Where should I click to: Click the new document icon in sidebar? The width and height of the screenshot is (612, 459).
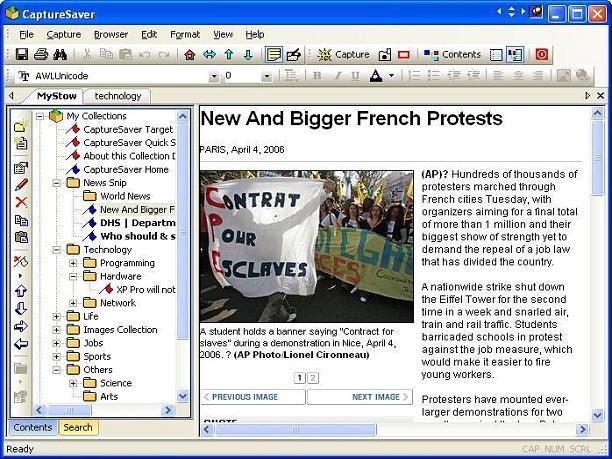coord(21,143)
